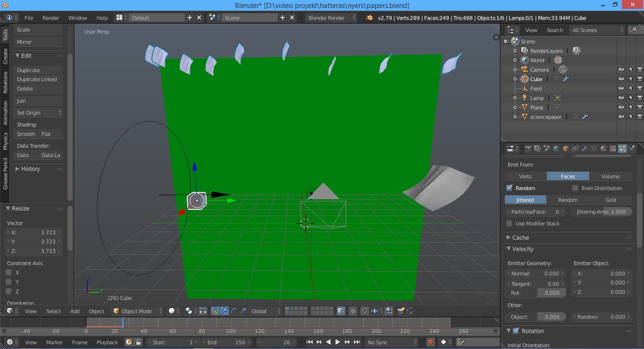Select Grid distribution option
644x349 pixels.
pyautogui.click(x=611, y=199)
